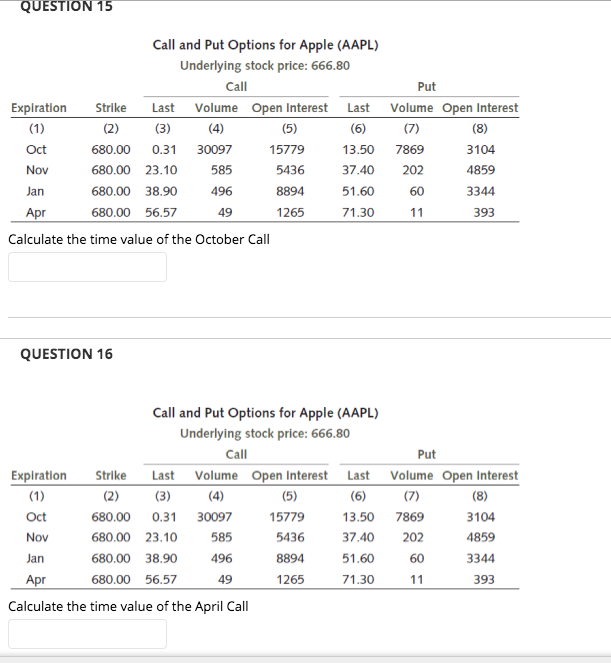Click Jan call open interest 8894 in Question 16
Viewport: 611px width, 663px height.
click(290, 558)
